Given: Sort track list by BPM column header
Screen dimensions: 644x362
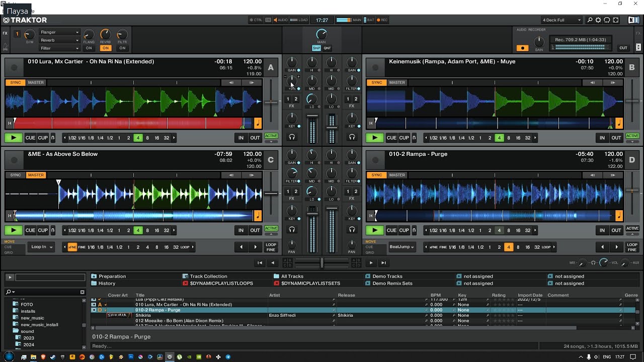Looking at the screenshot, I should tap(435, 295).
